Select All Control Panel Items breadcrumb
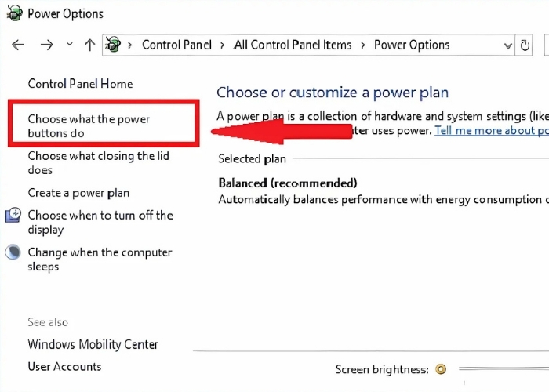The image size is (549, 392). tap(293, 45)
